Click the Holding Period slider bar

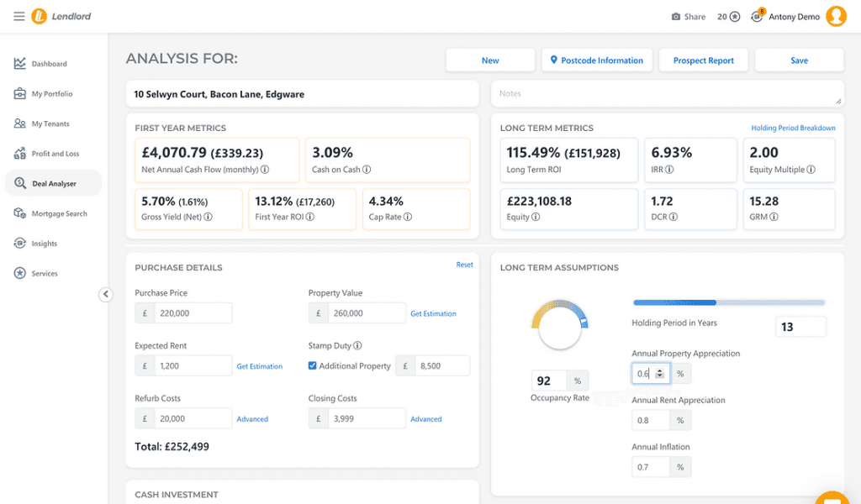tap(729, 302)
